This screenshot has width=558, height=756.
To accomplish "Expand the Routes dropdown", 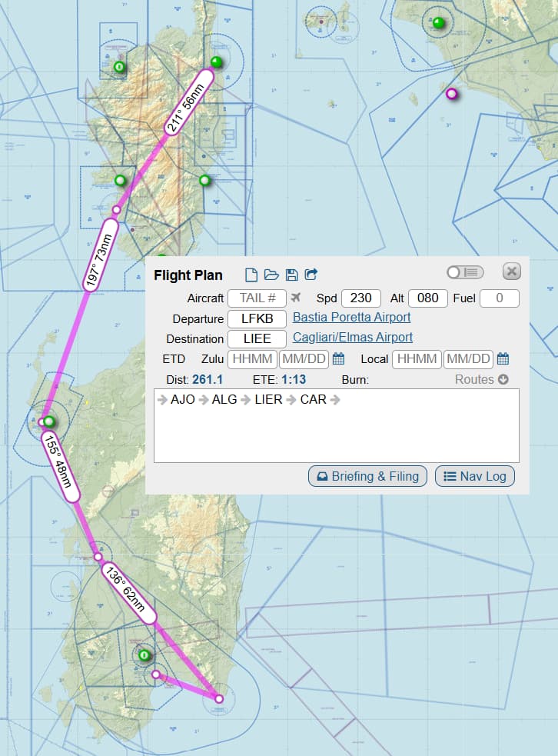I will coord(482,379).
